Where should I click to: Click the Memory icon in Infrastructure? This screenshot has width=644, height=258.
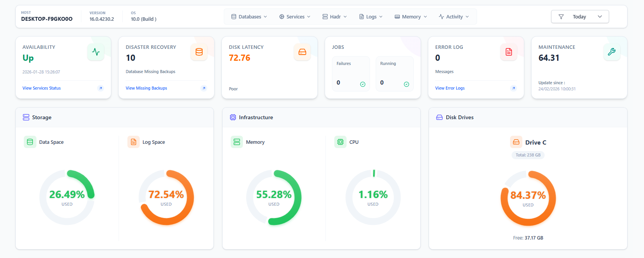[x=237, y=142]
